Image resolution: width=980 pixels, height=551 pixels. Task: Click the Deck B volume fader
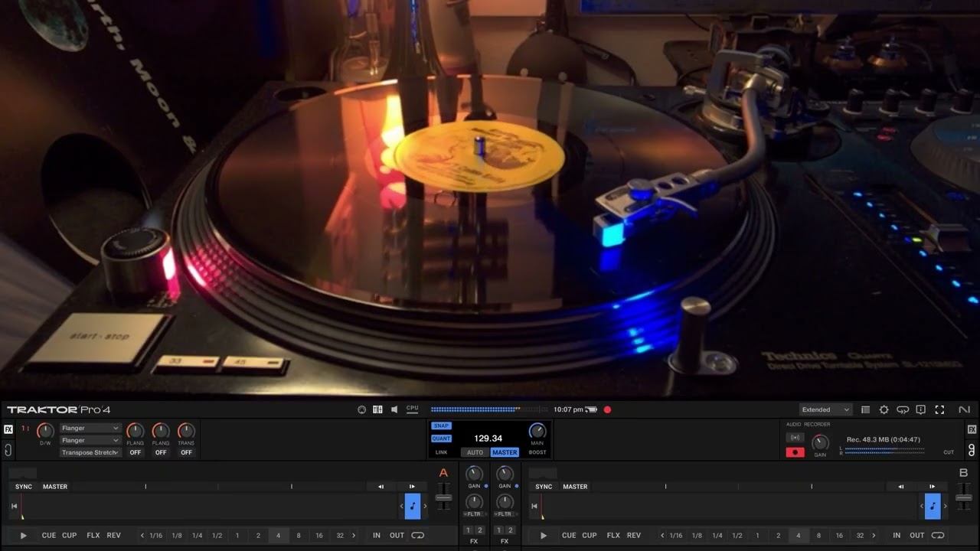(x=964, y=498)
